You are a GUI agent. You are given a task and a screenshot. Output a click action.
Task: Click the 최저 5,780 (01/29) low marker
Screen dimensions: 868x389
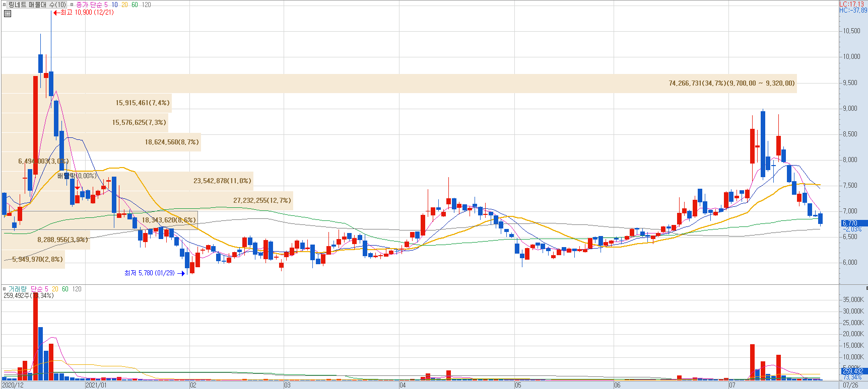(x=155, y=273)
